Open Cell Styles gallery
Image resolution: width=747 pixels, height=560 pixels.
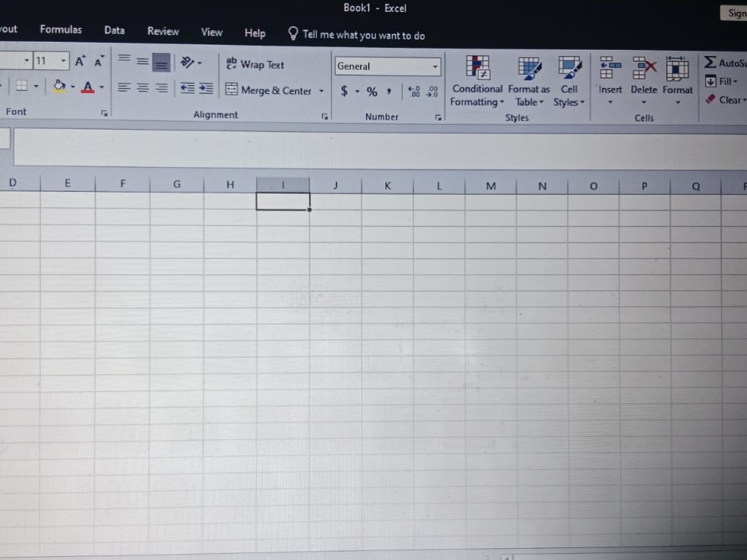pos(568,82)
